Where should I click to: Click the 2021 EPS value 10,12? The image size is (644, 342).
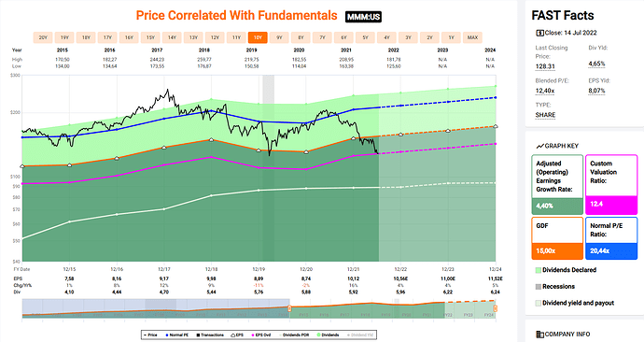(353, 279)
